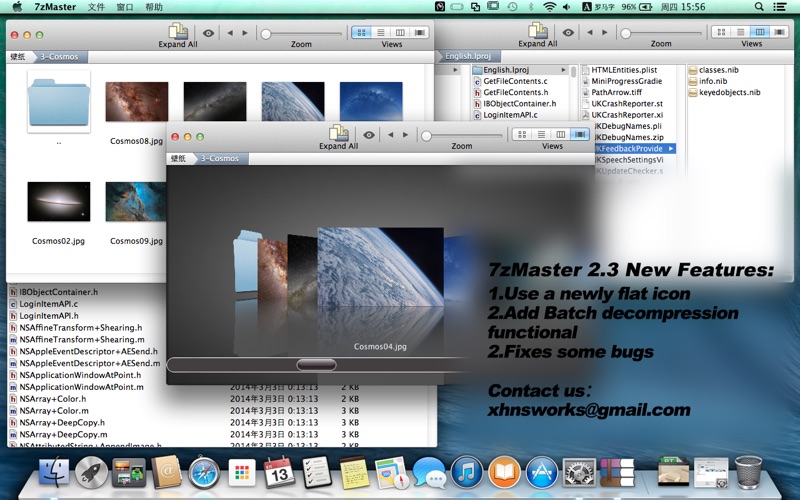Select NSApplicationWindowAtPoint.m in the file list

tap(81, 387)
